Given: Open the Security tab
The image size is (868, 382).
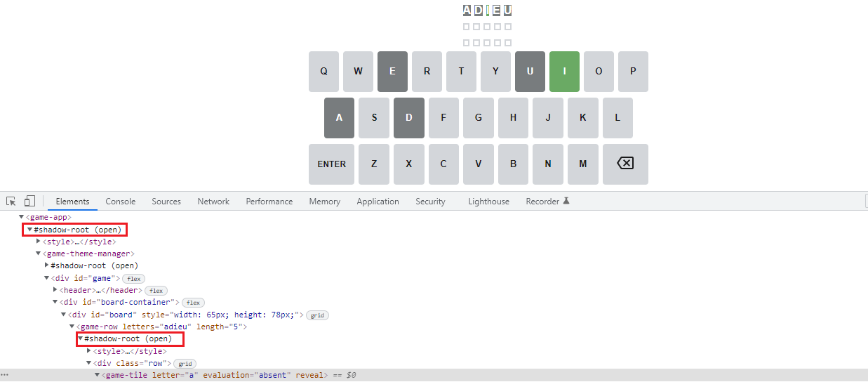Looking at the screenshot, I should pyautogui.click(x=430, y=201).
